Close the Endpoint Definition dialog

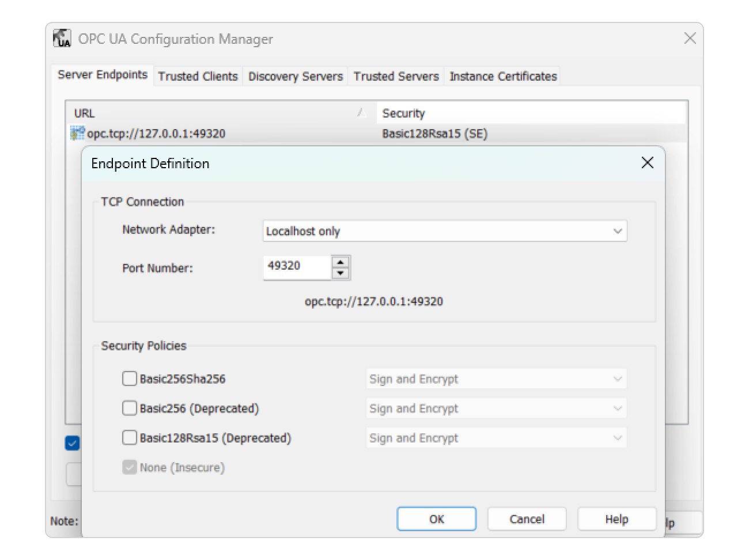point(647,163)
